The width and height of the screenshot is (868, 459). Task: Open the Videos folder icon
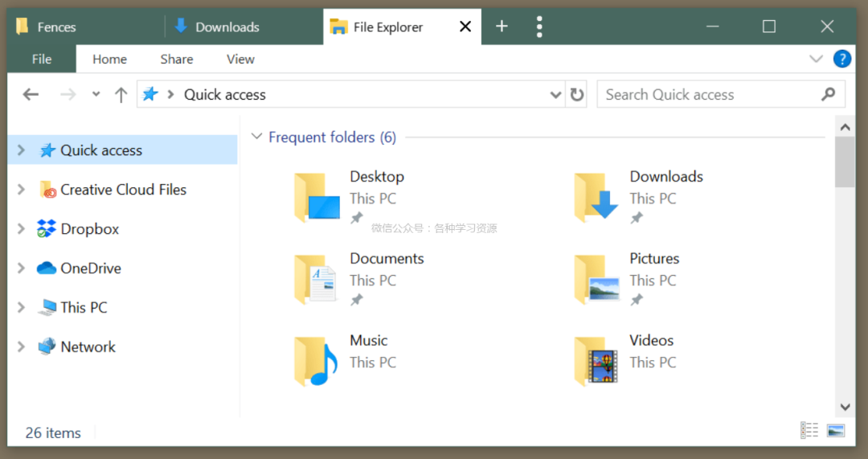(x=596, y=361)
